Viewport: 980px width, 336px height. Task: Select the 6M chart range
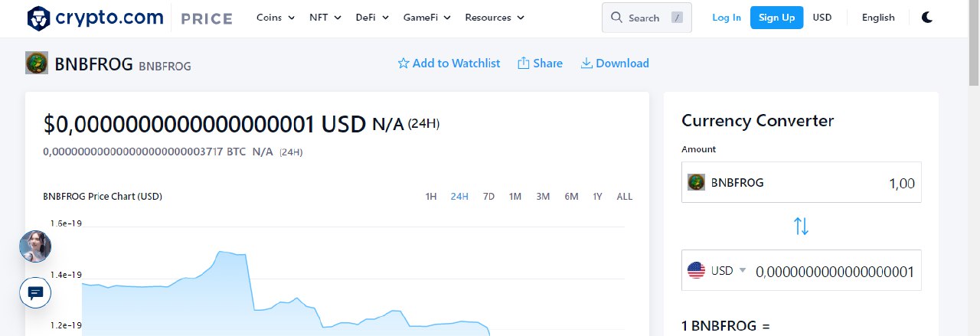tap(571, 197)
